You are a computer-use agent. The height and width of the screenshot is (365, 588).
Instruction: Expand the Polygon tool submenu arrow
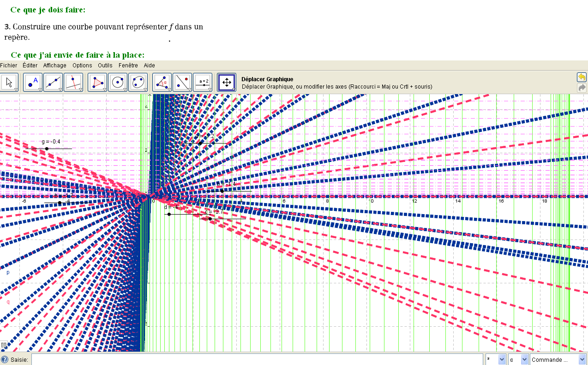coord(104,90)
